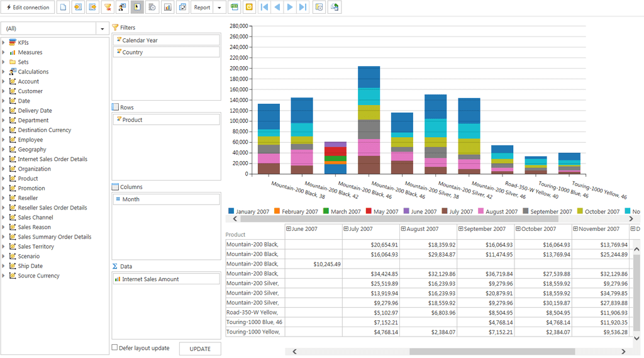Click legend scroll left arrow under chart
The width and height of the screenshot is (644, 358).
tap(235, 219)
